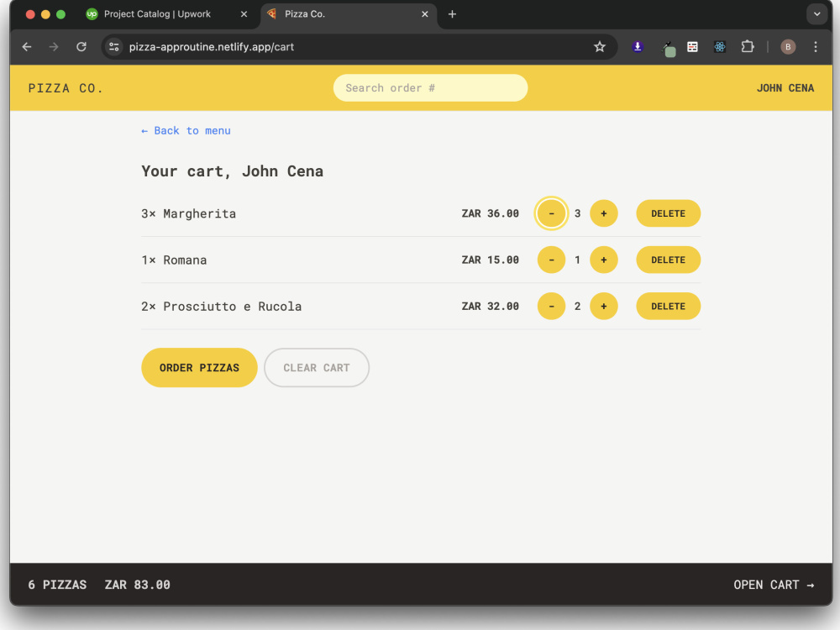Open the Extensions puzzle piece menu

748,47
